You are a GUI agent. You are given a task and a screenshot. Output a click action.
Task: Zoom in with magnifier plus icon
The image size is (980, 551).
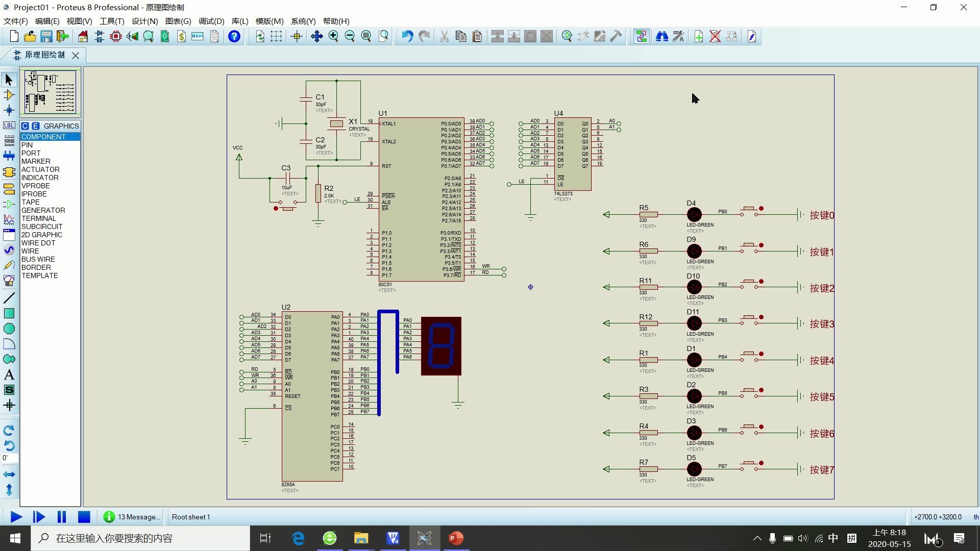(x=333, y=36)
